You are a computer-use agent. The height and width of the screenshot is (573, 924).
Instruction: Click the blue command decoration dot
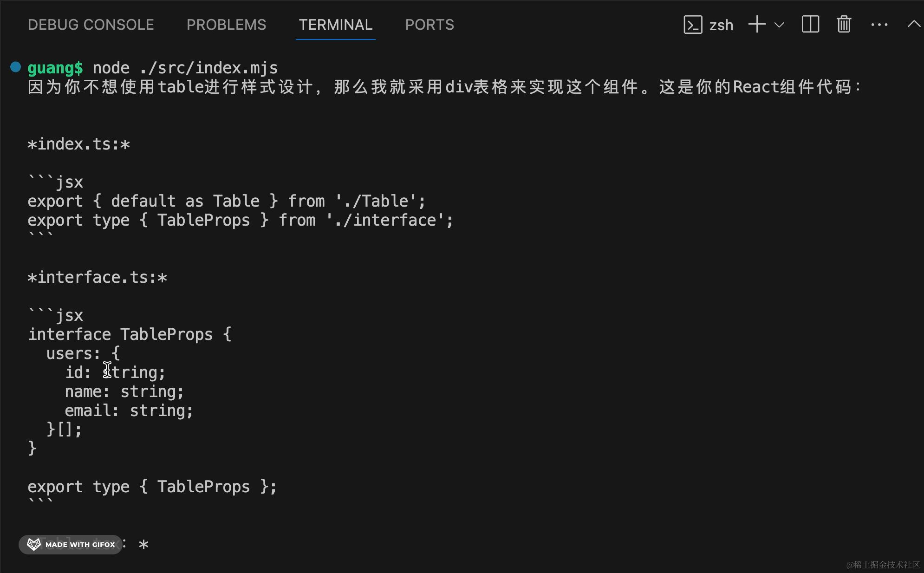pos(16,67)
